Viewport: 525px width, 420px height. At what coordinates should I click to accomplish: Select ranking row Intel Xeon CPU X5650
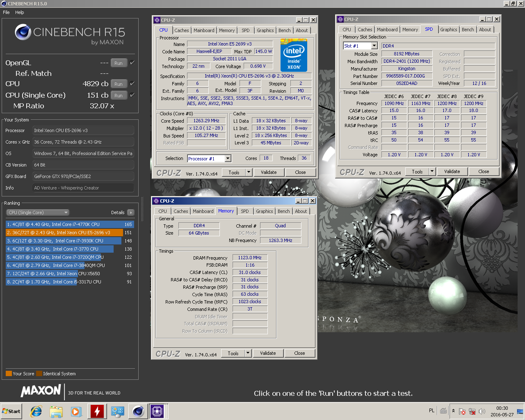(x=70, y=274)
